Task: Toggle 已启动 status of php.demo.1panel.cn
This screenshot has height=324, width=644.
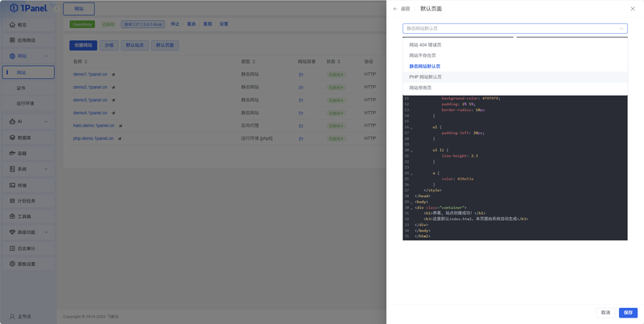Action: click(336, 138)
